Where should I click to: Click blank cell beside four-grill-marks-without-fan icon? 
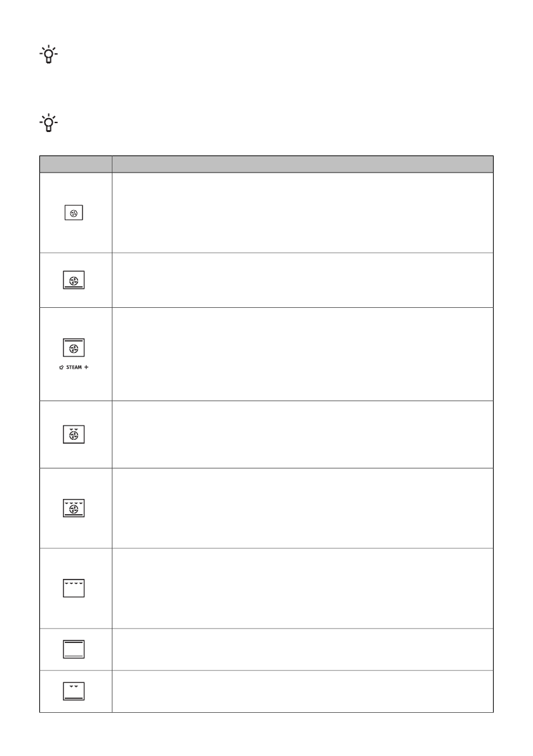click(302, 588)
